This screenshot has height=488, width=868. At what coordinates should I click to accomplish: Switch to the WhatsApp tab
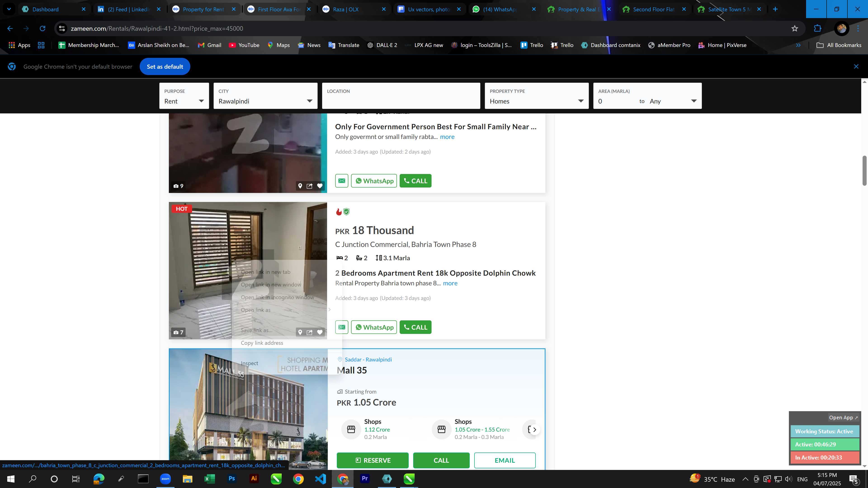[504, 9]
